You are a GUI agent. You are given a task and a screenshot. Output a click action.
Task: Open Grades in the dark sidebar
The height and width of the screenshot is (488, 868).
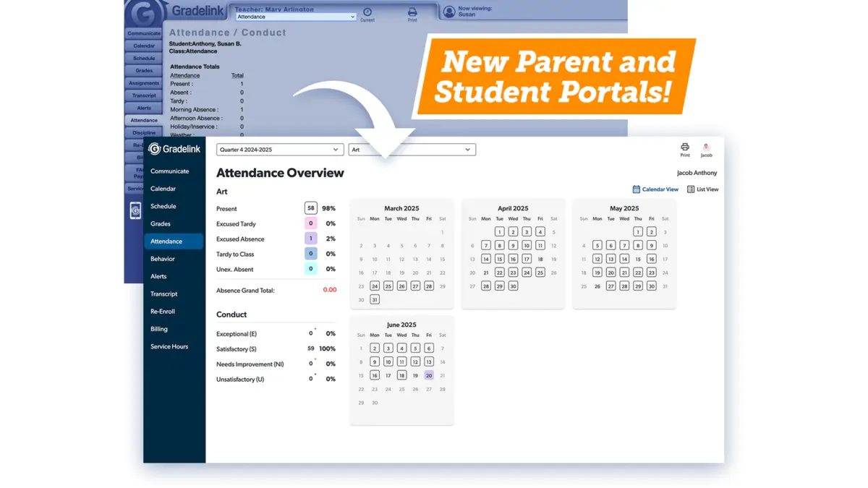[x=161, y=224]
